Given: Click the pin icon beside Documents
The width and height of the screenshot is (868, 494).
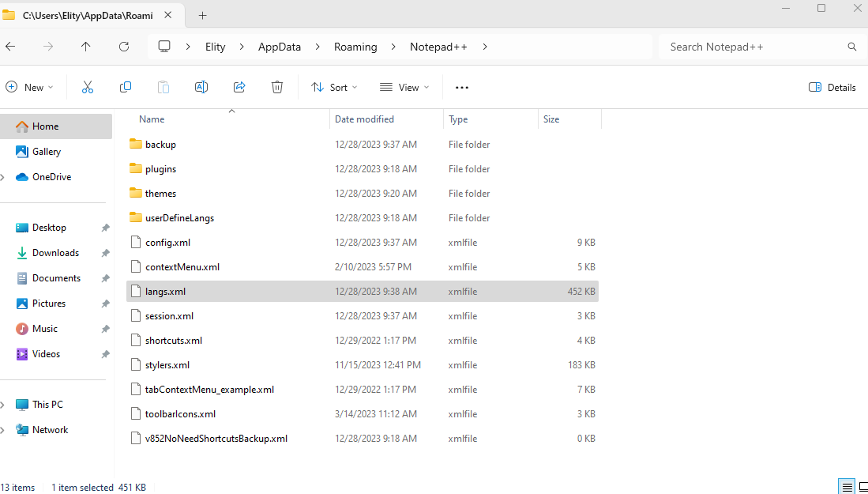Looking at the screenshot, I should pos(105,278).
